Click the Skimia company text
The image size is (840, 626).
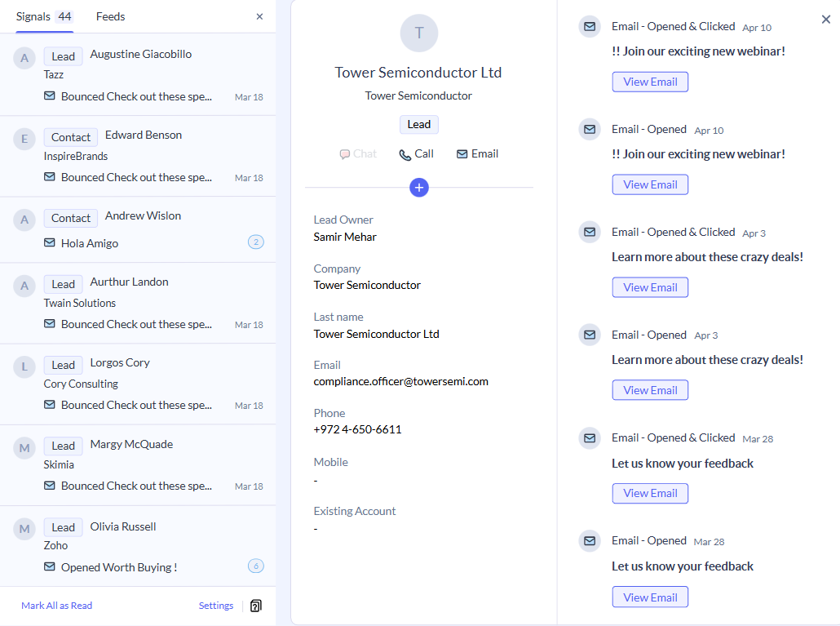[59, 464]
